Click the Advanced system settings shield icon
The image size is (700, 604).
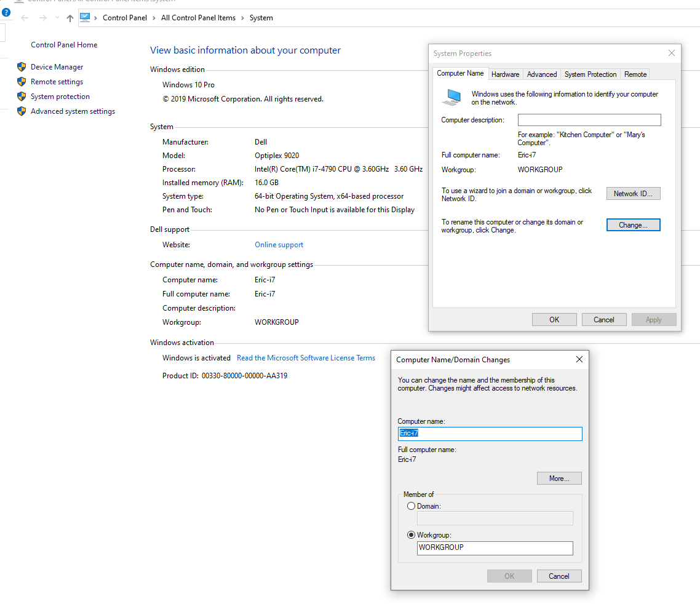[x=22, y=111]
